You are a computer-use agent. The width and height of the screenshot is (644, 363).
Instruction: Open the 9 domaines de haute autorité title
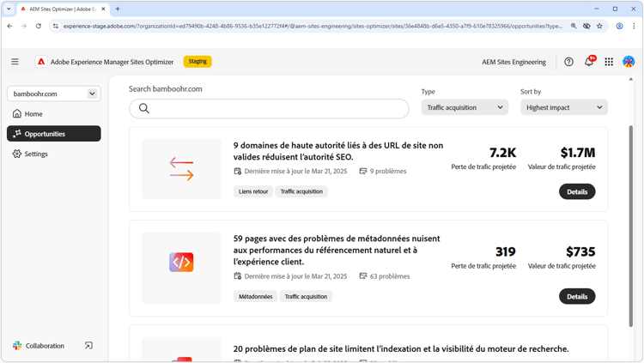(x=338, y=151)
